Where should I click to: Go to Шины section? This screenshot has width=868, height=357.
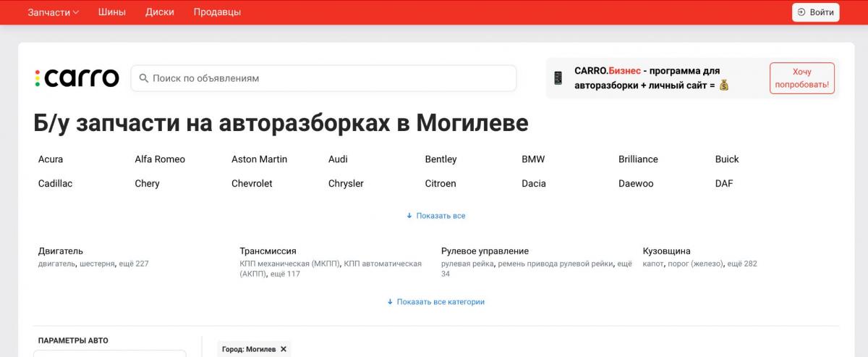click(x=112, y=12)
